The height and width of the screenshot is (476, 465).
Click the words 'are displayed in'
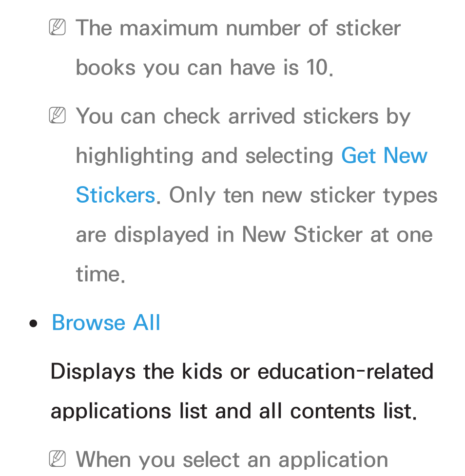tap(155, 235)
